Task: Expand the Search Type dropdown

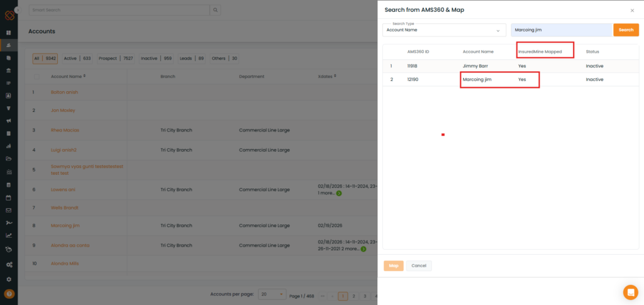Action: (x=444, y=30)
